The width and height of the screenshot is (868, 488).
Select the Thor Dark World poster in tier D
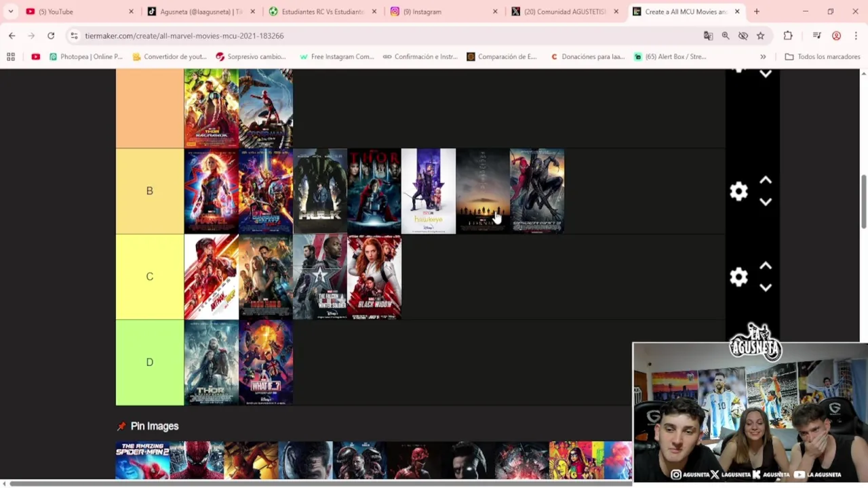(x=211, y=363)
